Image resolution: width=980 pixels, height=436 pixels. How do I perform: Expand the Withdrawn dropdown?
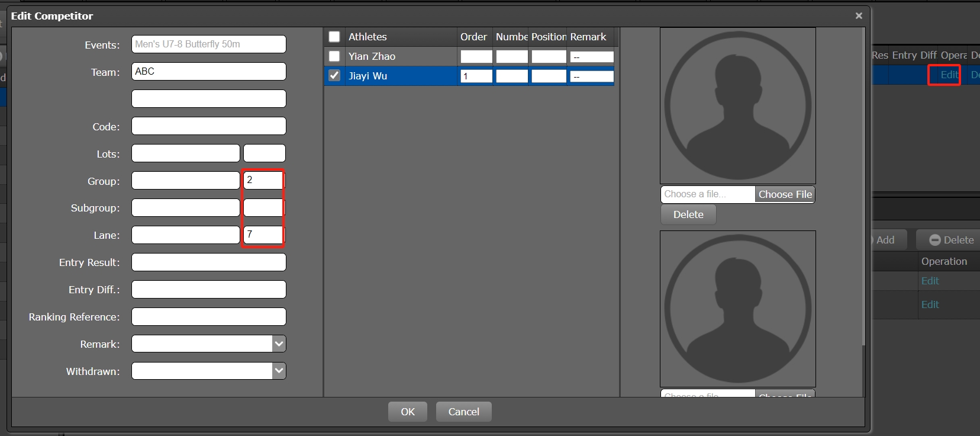point(279,371)
